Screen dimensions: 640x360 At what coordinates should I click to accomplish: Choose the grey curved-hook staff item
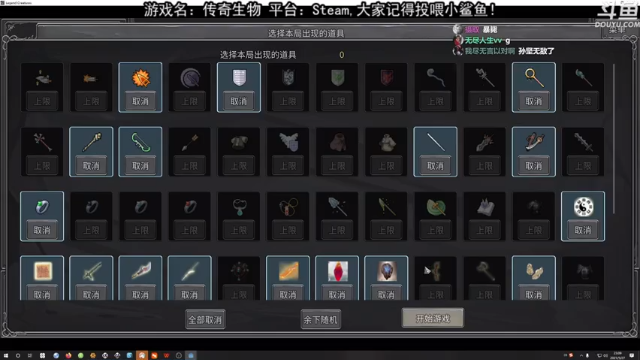[x=436, y=77]
